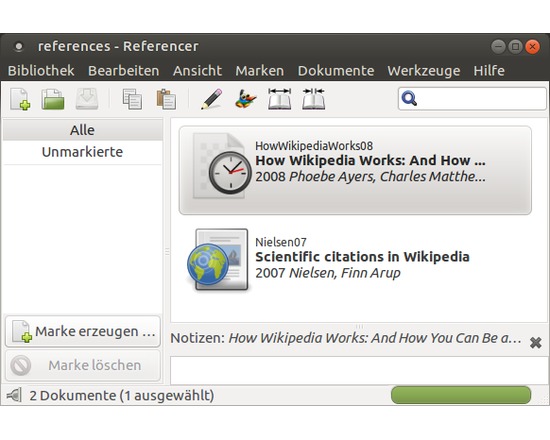Click the Nielsen07 key label

(x=281, y=242)
